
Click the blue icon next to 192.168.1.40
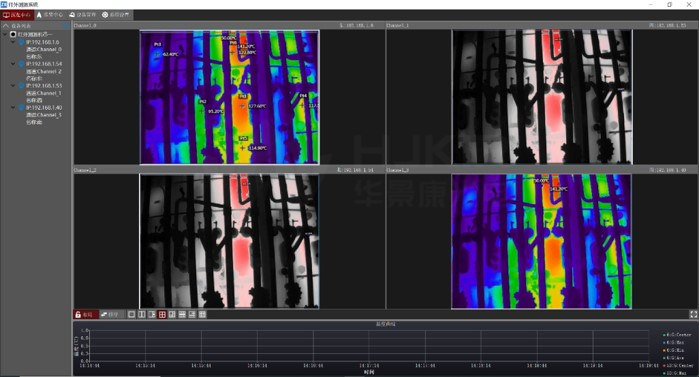(21, 107)
